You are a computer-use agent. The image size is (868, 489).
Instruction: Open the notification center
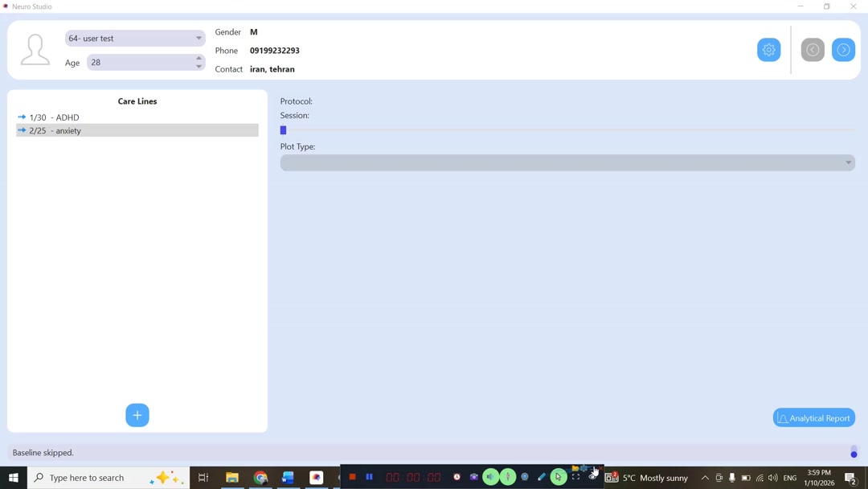point(851,478)
